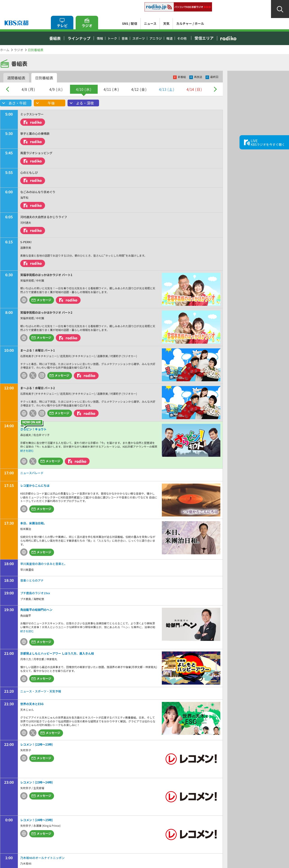The height and width of the screenshot is (868, 289).
Task: Select the ラジオ tab
Action: pos(87,23)
